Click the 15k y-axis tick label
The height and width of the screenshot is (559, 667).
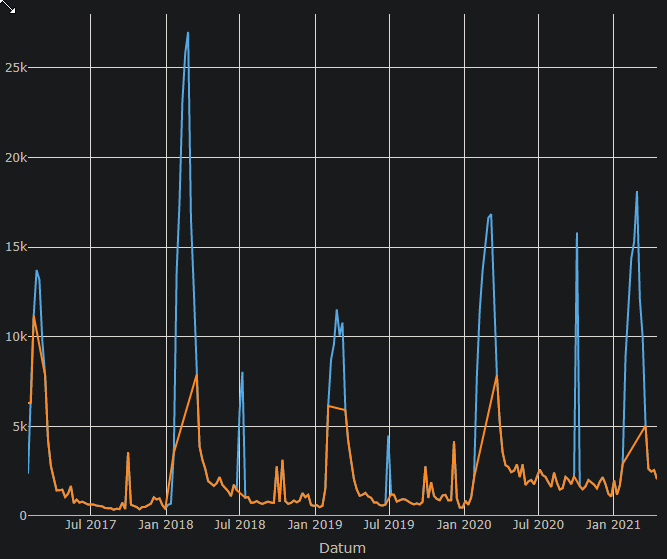tap(14, 247)
